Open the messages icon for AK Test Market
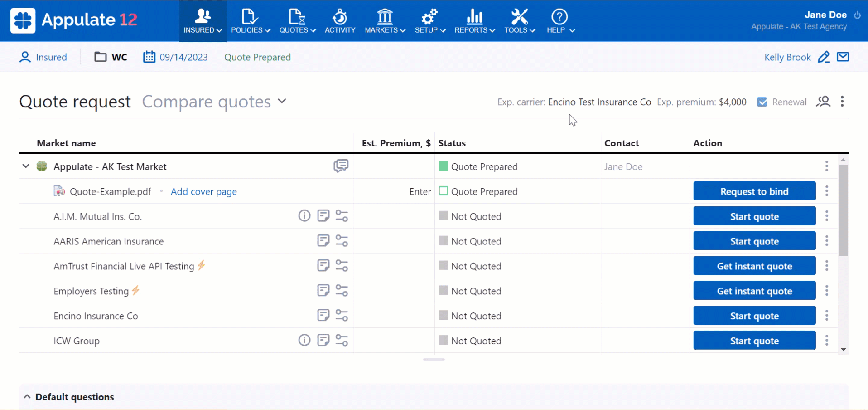Screen dimensions: 868x410 click(x=341, y=166)
